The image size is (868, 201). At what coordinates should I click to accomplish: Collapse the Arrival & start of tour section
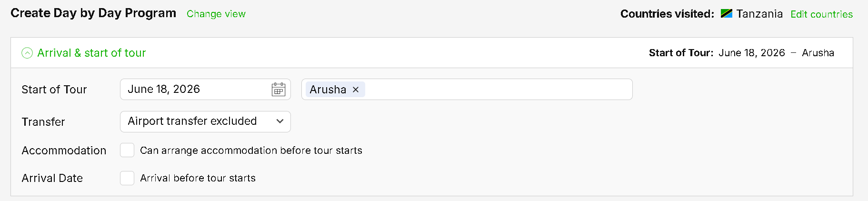point(91,53)
